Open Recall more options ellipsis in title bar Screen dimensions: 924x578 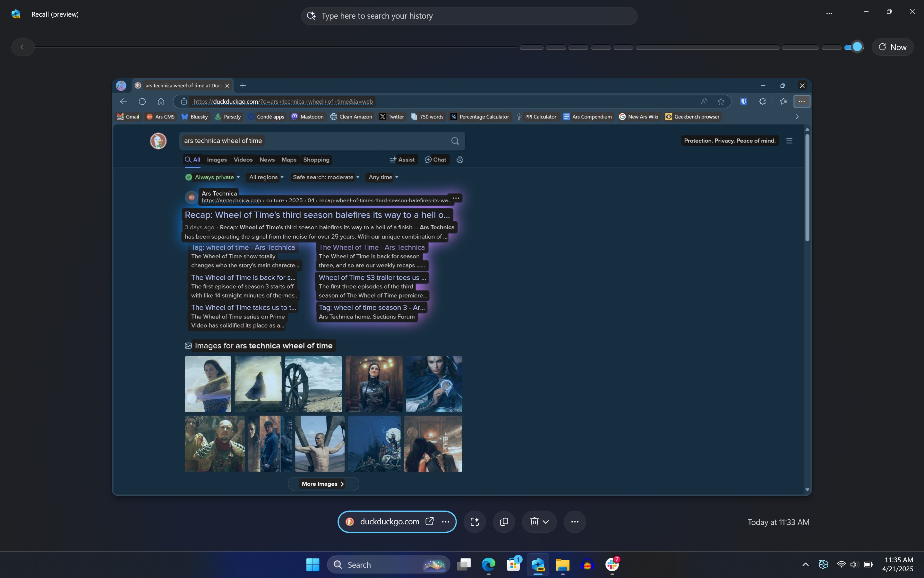829,13
